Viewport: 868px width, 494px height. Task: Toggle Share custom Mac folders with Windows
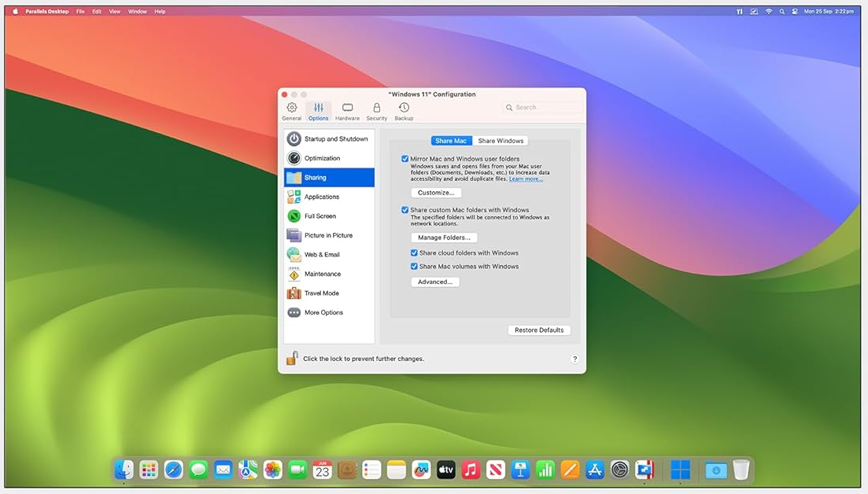coord(404,210)
